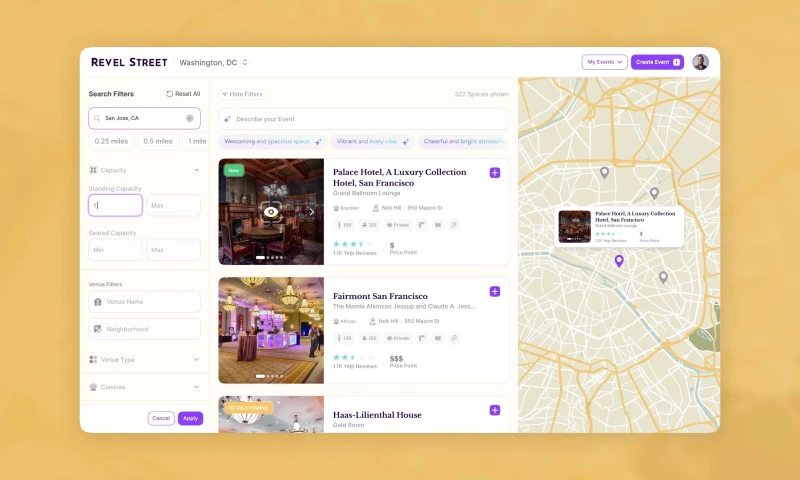Click the Haas-Lilienthal Details Coming badge
Image resolution: width=800 pixels, height=480 pixels.
(248, 408)
